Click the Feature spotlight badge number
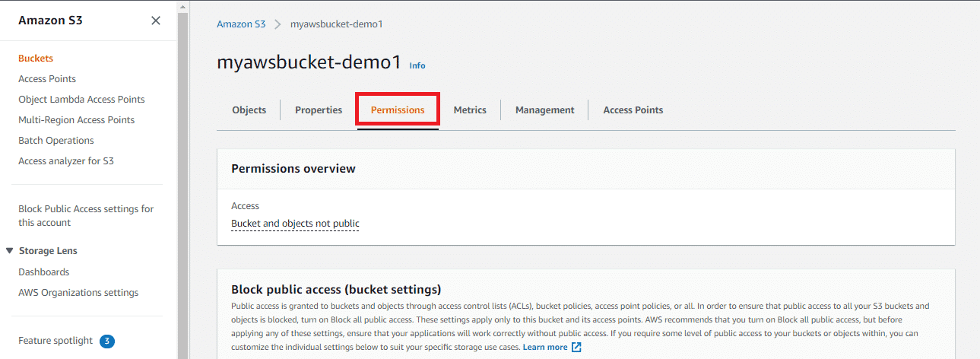The width and height of the screenshot is (980, 359). point(107,342)
